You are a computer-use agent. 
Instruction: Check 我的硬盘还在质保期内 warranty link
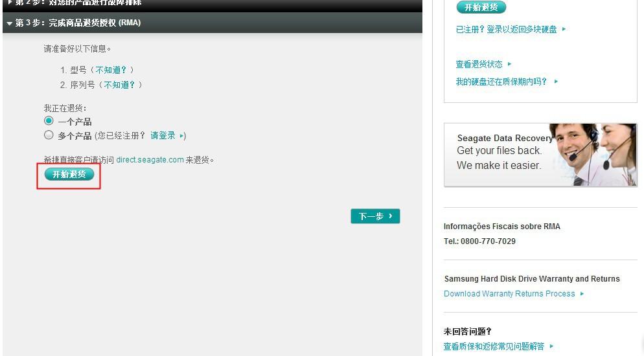501,82
